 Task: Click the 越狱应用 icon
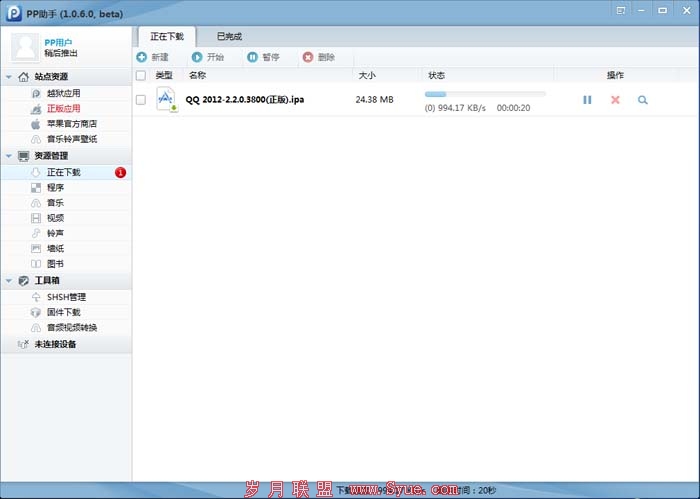36,94
